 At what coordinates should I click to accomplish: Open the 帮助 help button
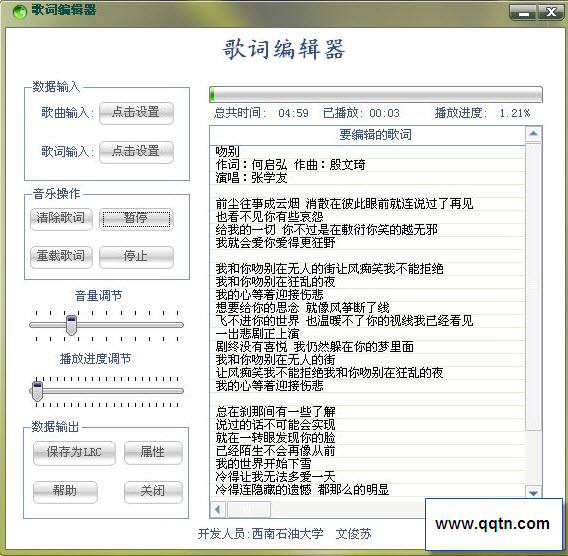tap(65, 492)
